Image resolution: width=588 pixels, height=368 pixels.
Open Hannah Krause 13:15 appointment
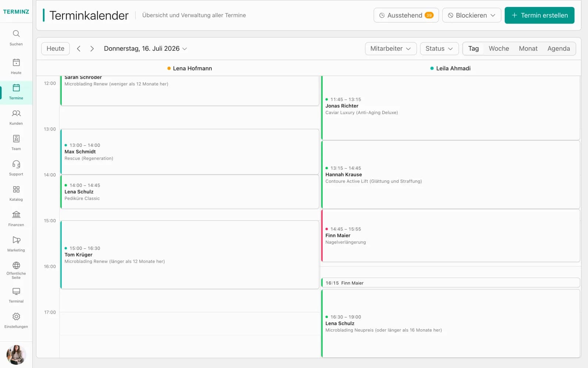(451, 174)
